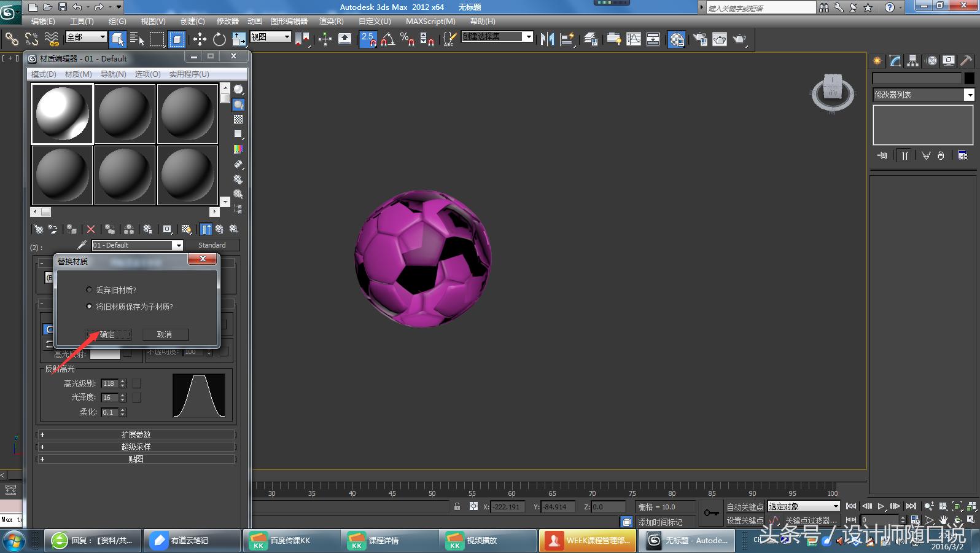
Task: Click Sample Type sphere icon in Material Editor
Action: click(238, 90)
